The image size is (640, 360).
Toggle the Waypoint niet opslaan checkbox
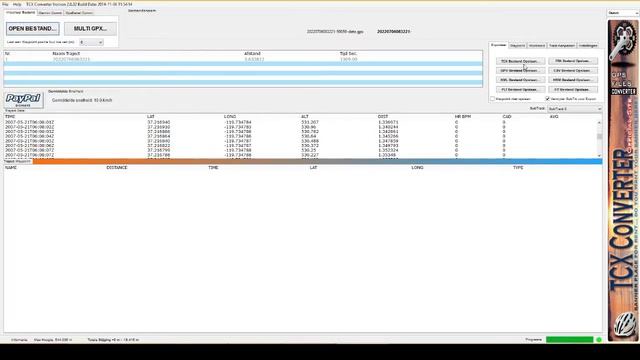click(493, 99)
